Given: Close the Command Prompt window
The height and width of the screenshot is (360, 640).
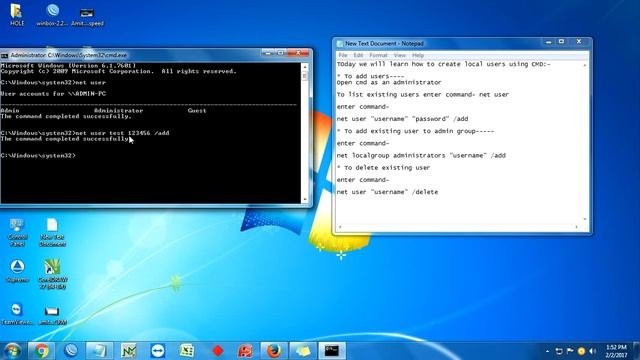Looking at the screenshot, I should pyautogui.click(x=298, y=53).
